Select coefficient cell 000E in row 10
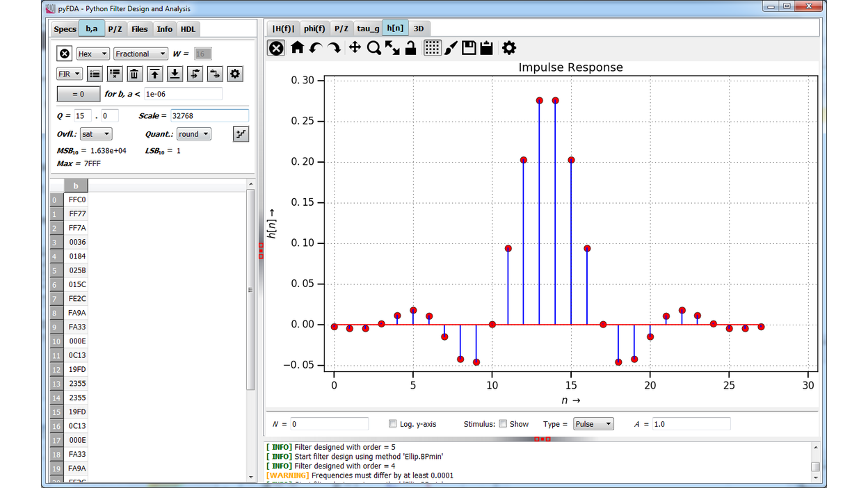Screen dimensions: 868x488 coord(76,341)
